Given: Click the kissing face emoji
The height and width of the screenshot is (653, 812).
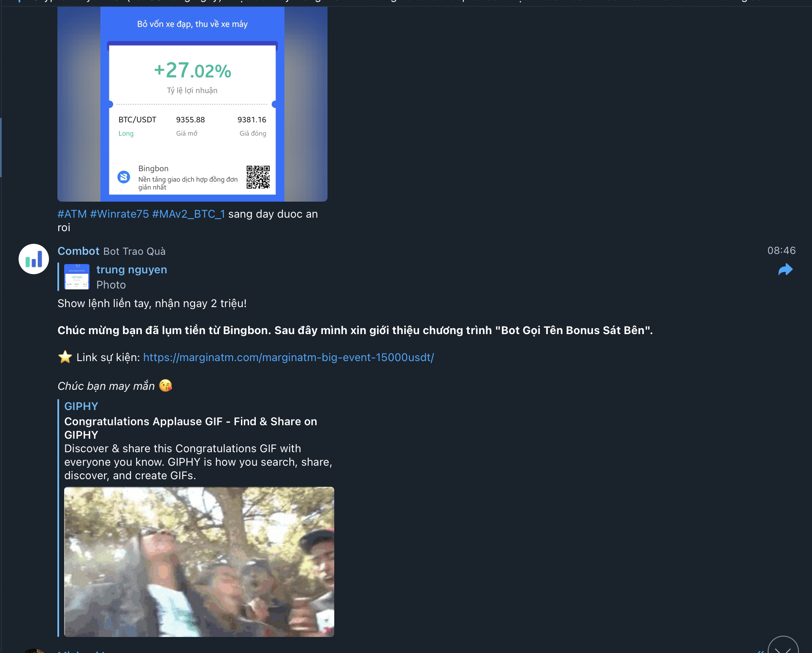Looking at the screenshot, I should (x=166, y=386).
